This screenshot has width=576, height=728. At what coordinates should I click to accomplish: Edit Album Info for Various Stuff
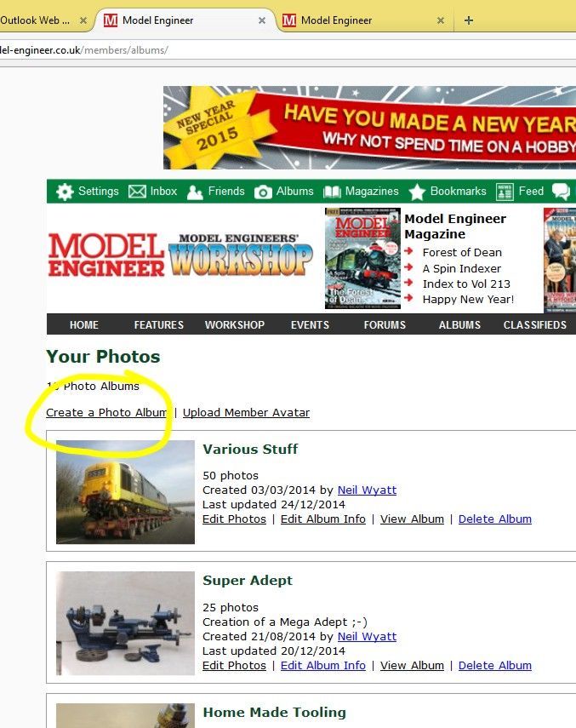(322, 519)
